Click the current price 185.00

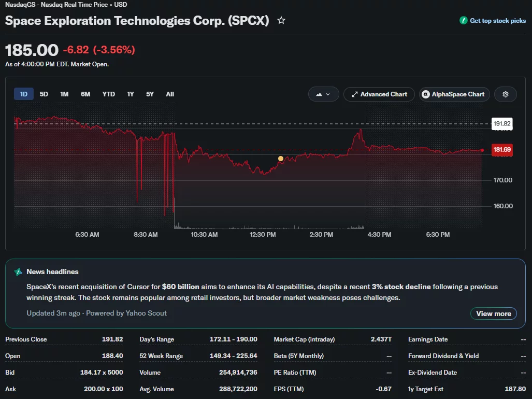32,50
